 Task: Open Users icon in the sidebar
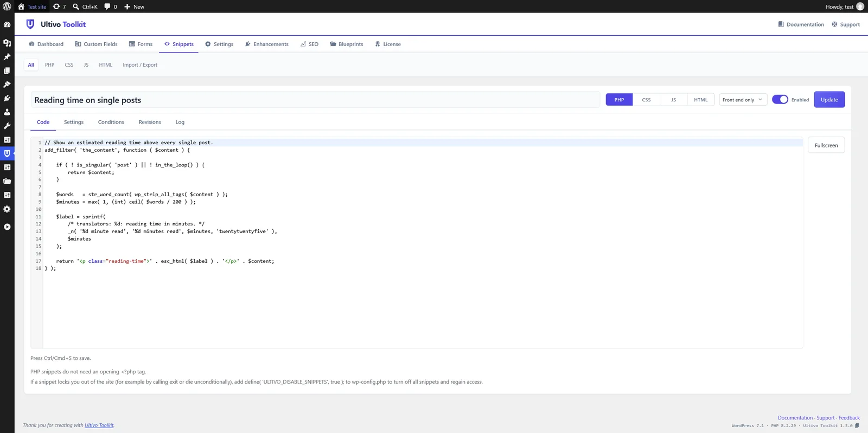tap(7, 112)
